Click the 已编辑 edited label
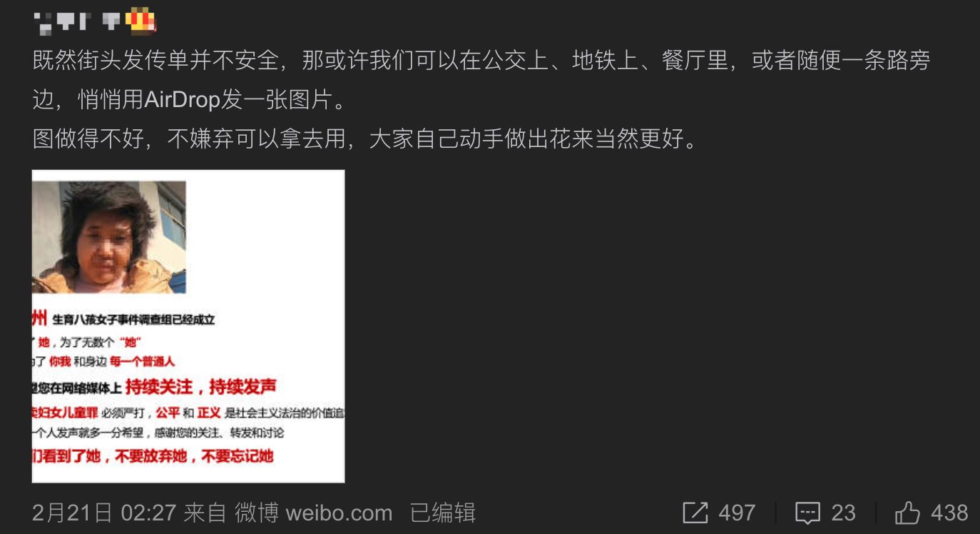The height and width of the screenshot is (534, 980). 443,513
